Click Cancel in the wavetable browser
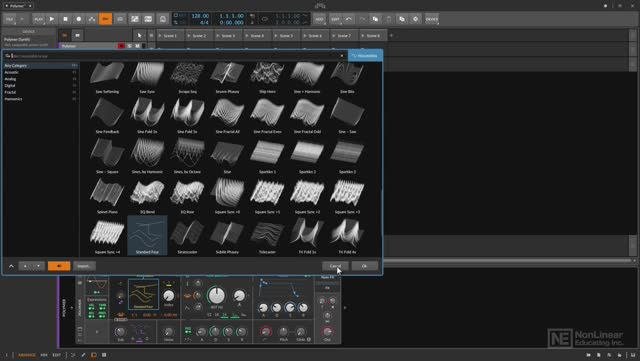This screenshot has width=640, height=361. coord(335,266)
